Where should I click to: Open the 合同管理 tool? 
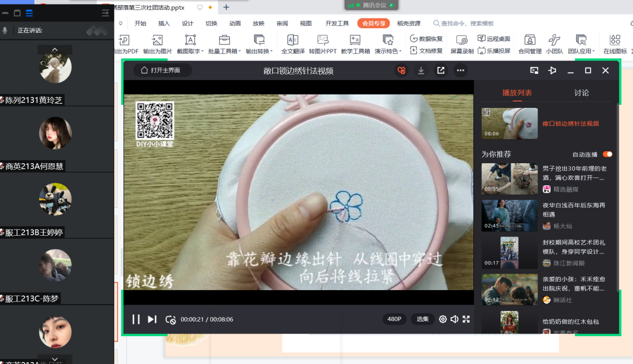(530, 44)
